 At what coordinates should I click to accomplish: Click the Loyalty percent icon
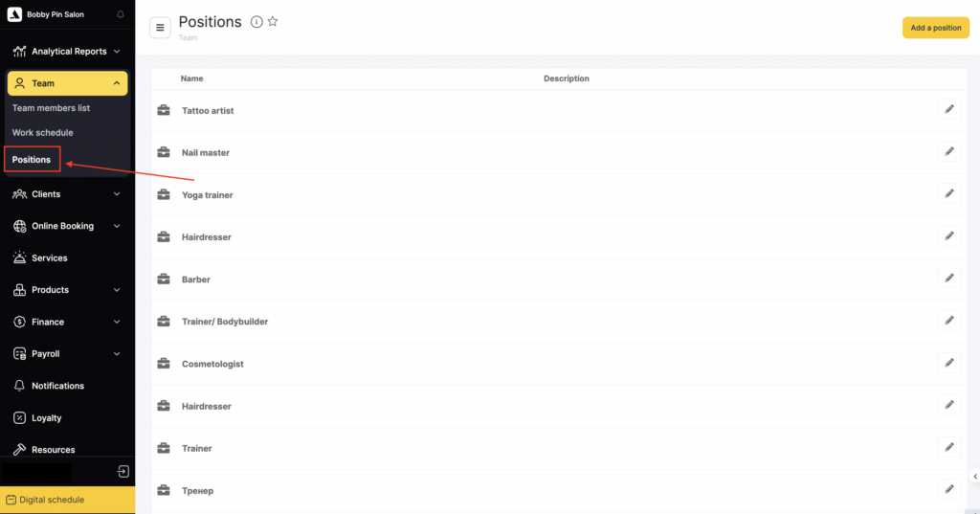pyautogui.click(x=19, y=417)
